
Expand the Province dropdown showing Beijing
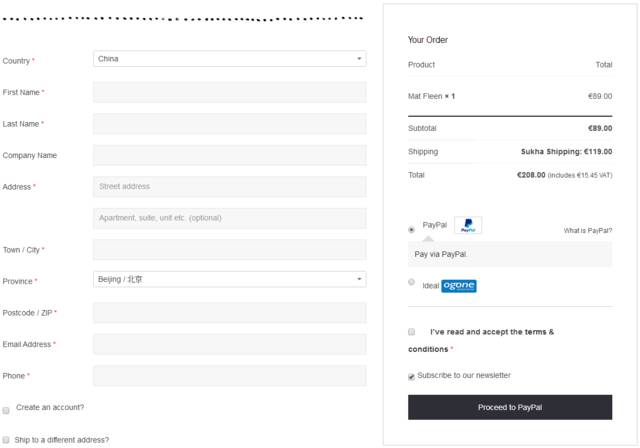click(229, 280)
